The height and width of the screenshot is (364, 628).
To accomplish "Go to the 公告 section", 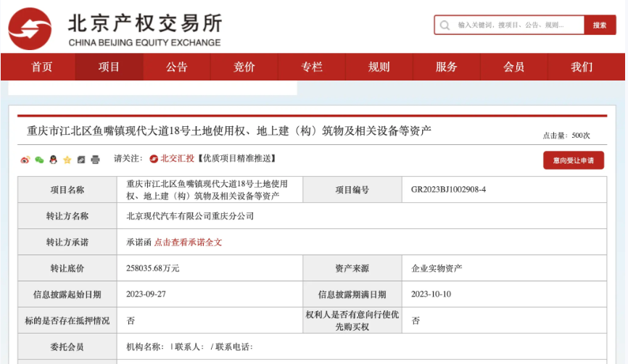I will 176,67.
